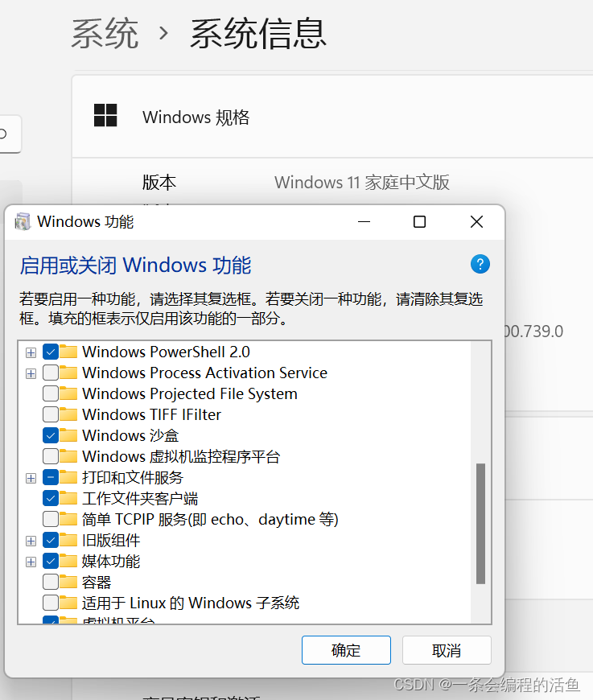Enable Windows Process Activation Service checkbox
Viewport: 593px width, 700px height.
(x=51, y=373)
